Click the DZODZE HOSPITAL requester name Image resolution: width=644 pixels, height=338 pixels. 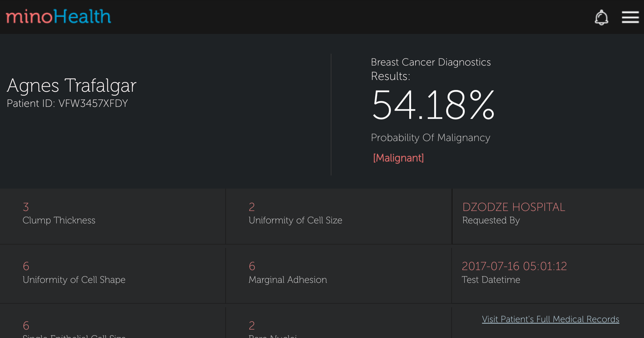(x=514, y=207)
